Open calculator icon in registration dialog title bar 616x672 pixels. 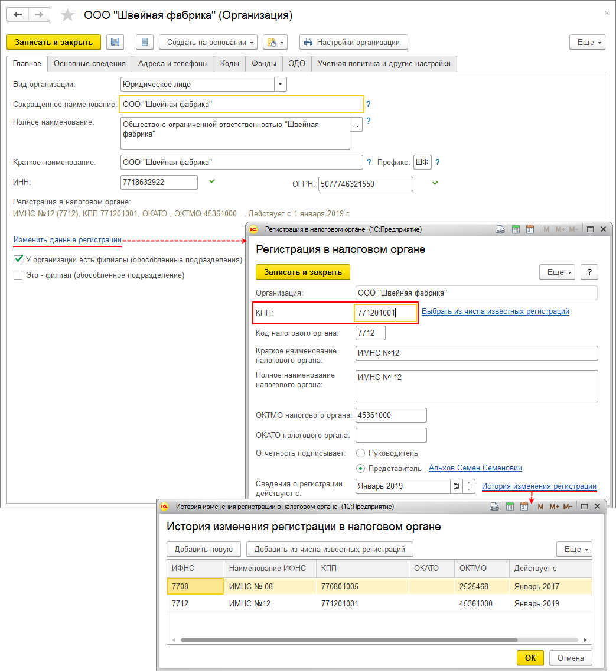516,229
